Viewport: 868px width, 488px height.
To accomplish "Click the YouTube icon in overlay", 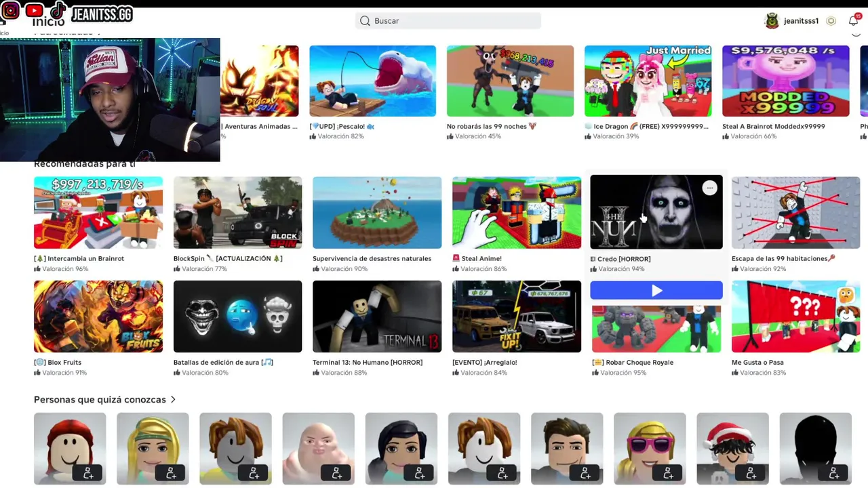I will (x=34, y=11).
